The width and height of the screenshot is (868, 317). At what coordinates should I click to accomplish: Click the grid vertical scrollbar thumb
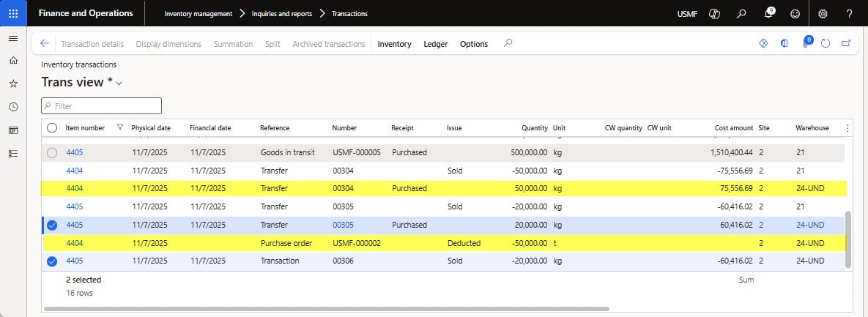848,239
